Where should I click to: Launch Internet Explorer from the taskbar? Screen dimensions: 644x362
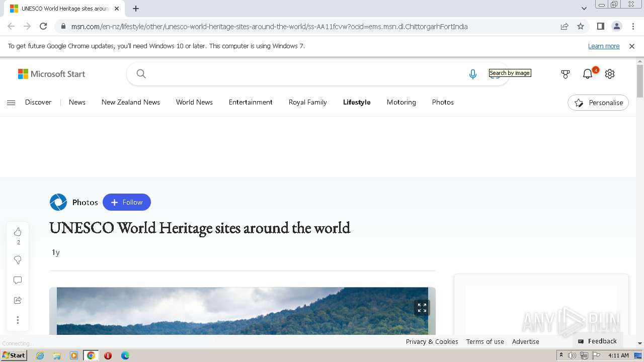point(40,355)
